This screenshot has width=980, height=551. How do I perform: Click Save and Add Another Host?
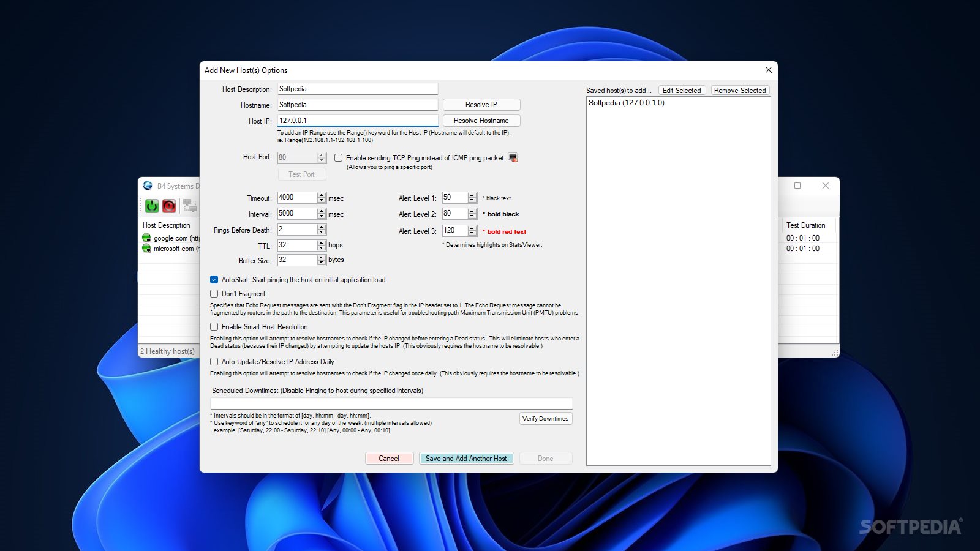click(466, 459)
